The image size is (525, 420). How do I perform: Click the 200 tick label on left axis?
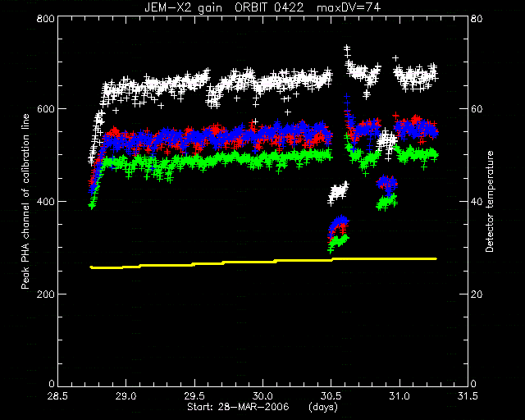(46, 294)
